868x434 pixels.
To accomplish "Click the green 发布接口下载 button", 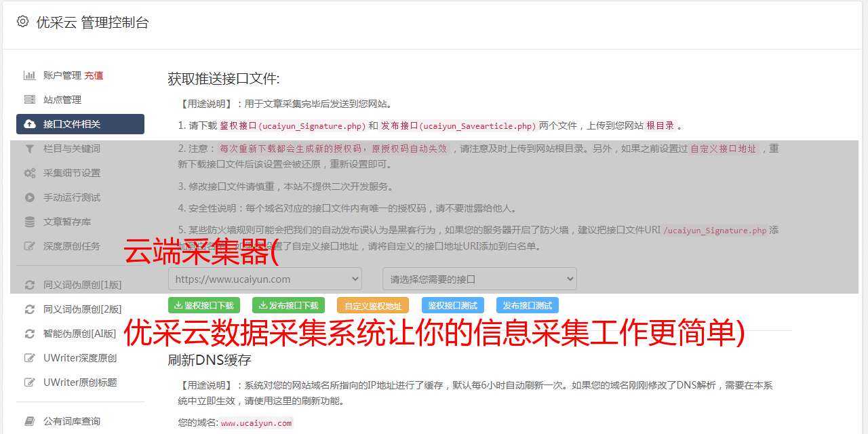I will [x=288, y=305].
